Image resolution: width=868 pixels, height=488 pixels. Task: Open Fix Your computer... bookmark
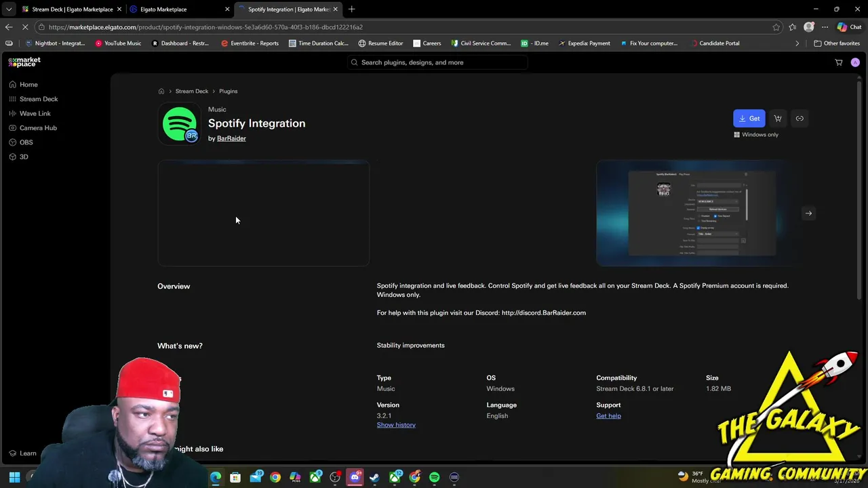(x=649, y=43)
